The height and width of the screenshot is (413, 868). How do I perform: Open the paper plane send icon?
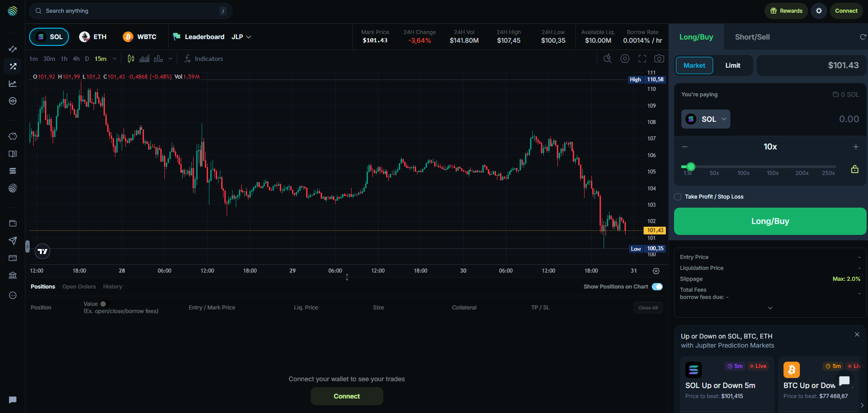click(13, 241)
